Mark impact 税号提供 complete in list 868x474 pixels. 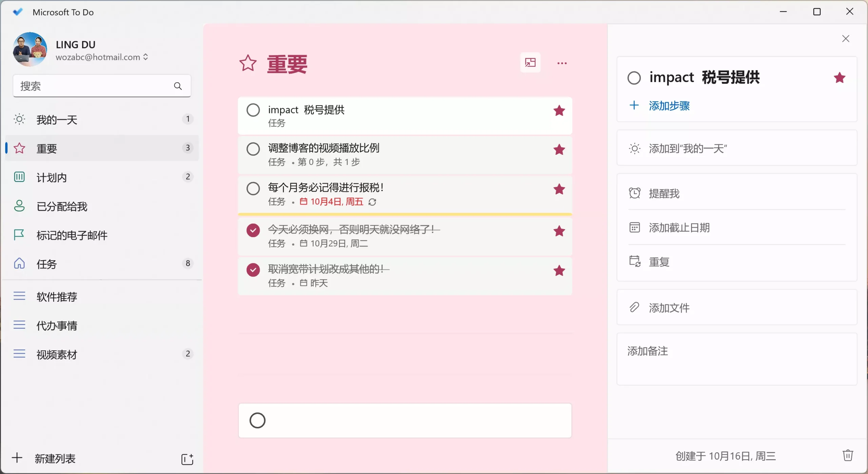[253, 110]
